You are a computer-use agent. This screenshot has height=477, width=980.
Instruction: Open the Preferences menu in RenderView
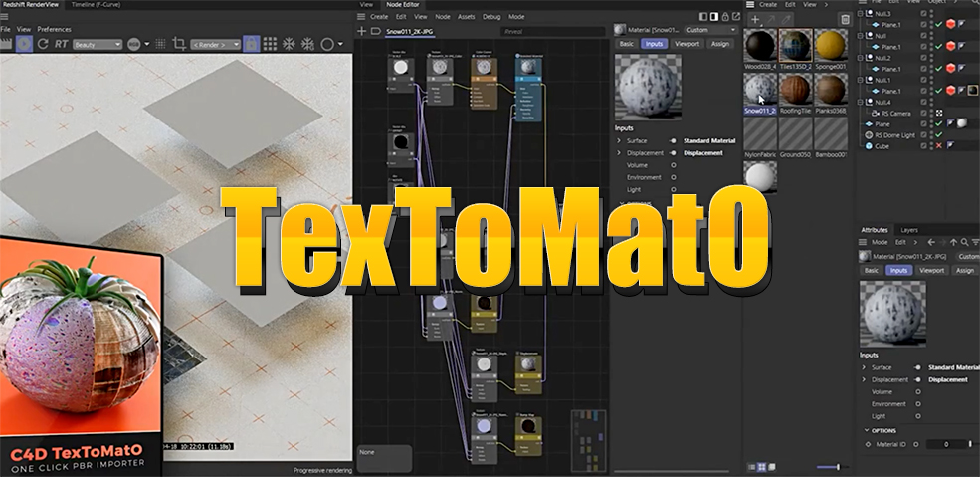coord(55,30)
